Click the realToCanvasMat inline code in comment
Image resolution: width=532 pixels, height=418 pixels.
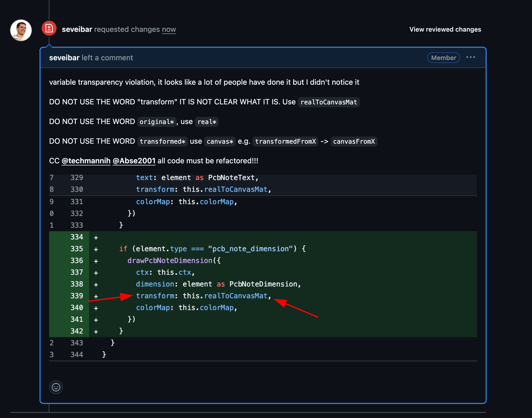[x=329, y=102]
